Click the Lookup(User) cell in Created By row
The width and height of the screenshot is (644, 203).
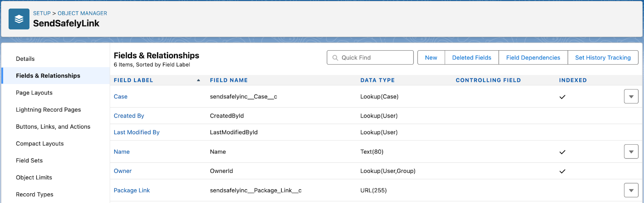point(379,116)
